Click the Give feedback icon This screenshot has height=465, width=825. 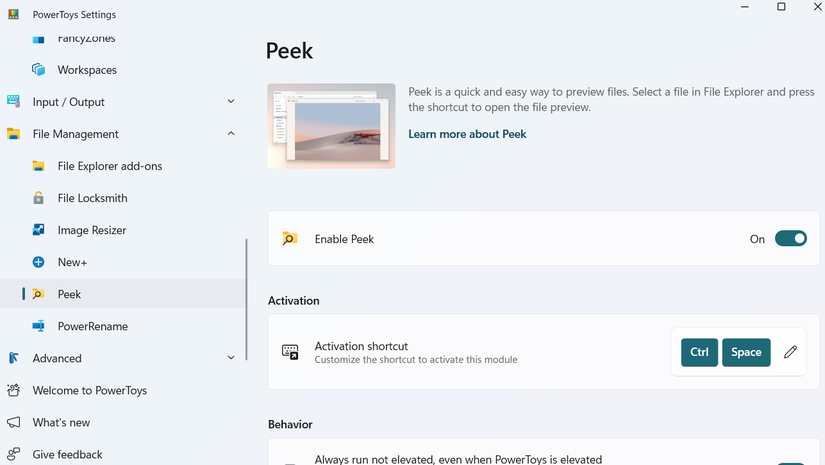coord(14,454)
